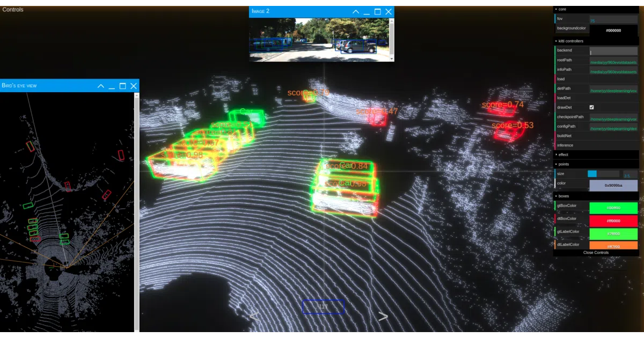Open the dtBoxColor swatch #ff0000

tap(613, 221)
